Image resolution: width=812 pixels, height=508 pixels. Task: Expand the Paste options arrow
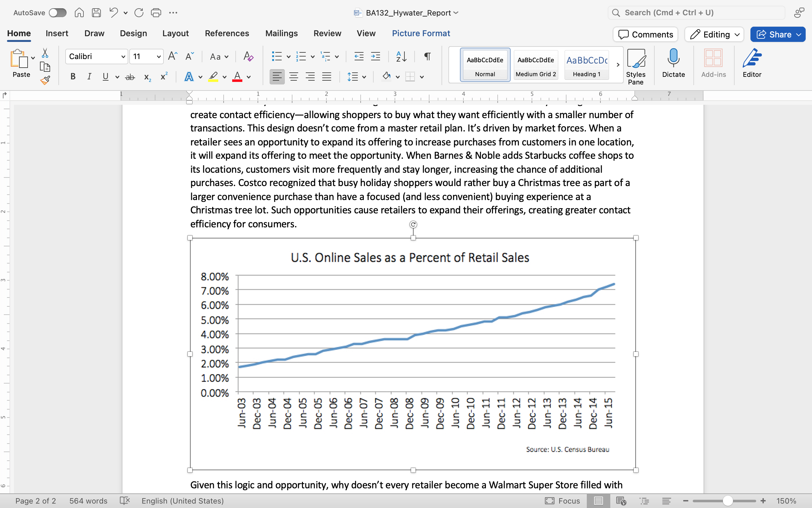(33, 58)
